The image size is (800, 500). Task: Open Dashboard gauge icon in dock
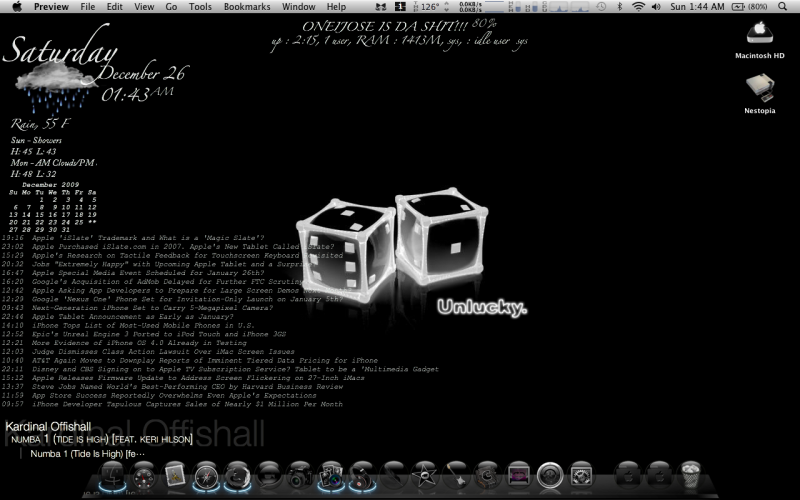[x=144, y=477]
